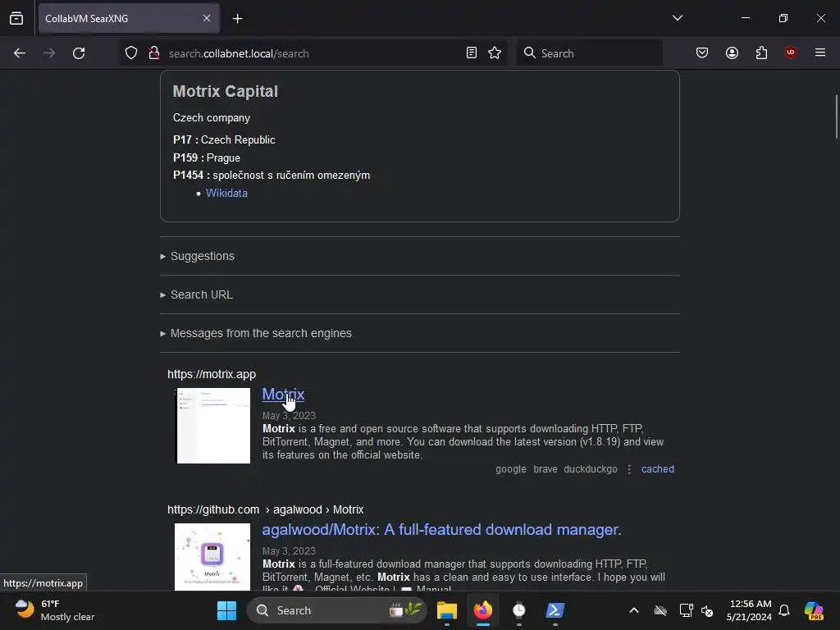840x630 pixels.
Task: Expand the Suggestions section
Action: click(x=202, y=256)
